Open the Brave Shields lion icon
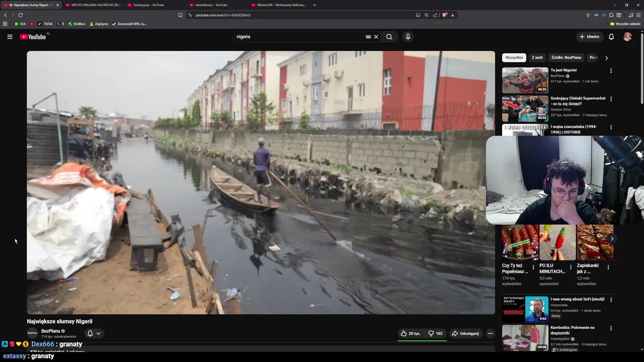The width and height of the screenshot is (644, 362). click(445, 15)
